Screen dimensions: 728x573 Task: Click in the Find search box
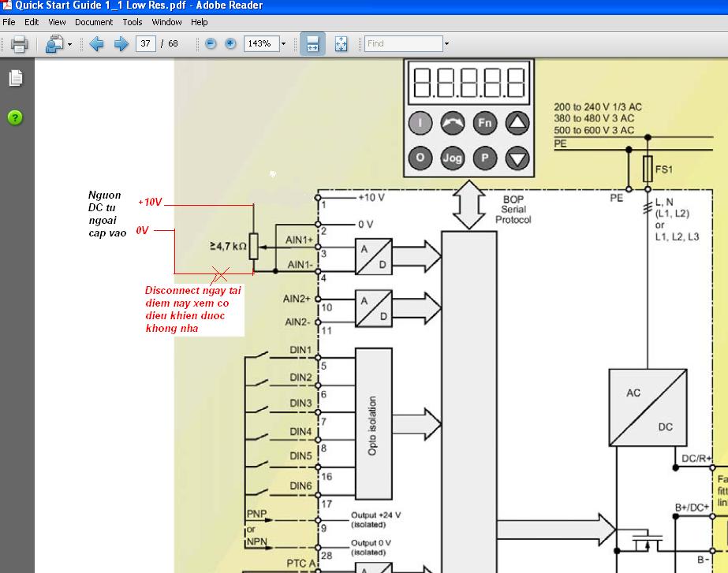click(403, 44)
